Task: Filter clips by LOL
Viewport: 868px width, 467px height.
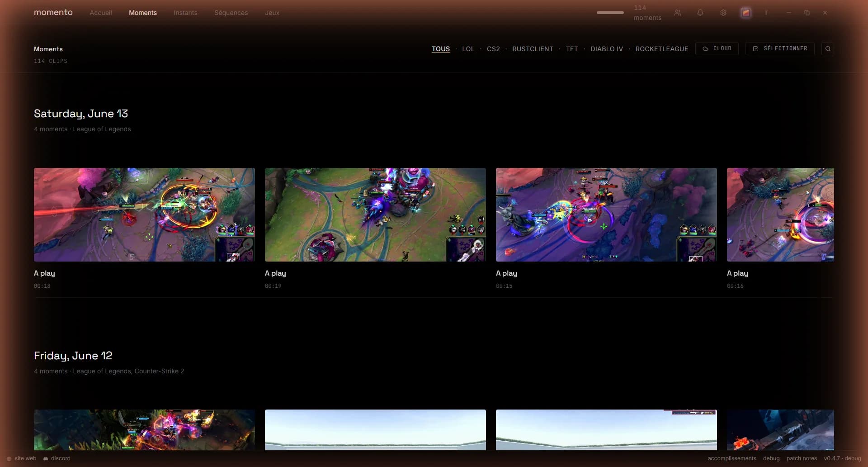Action: [x=468, y=49]
